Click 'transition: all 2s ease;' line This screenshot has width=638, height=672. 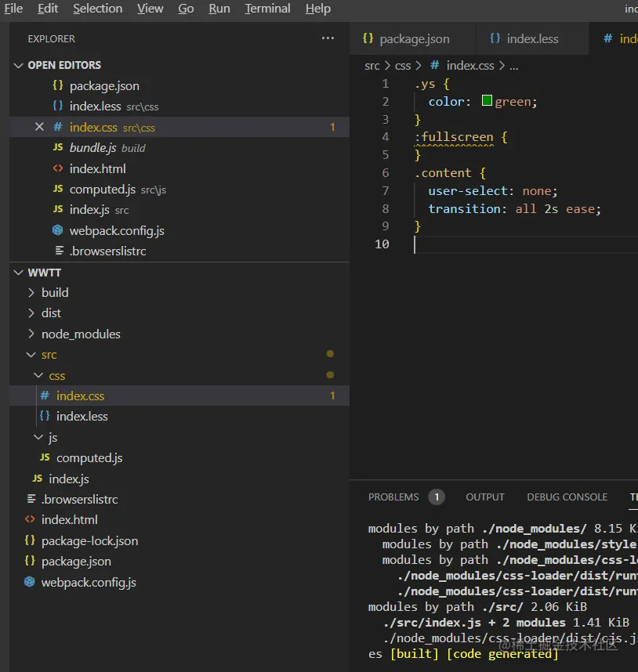(514, 208)
